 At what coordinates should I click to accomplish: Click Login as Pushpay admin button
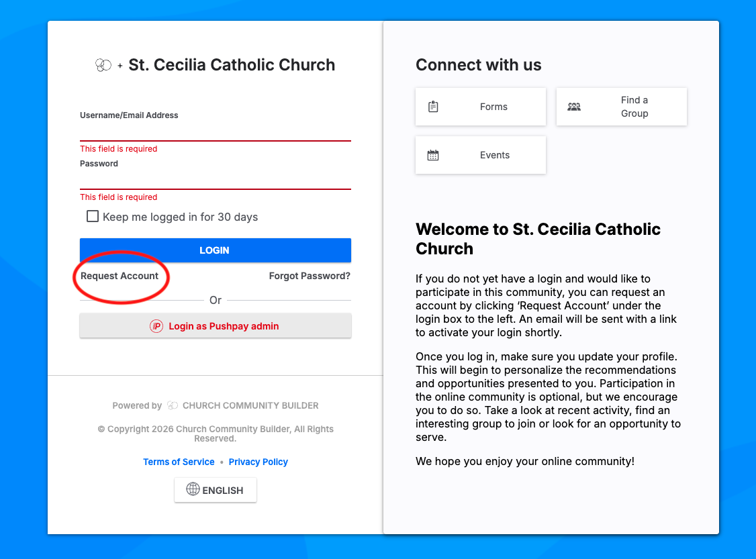[x=216, y=326]
